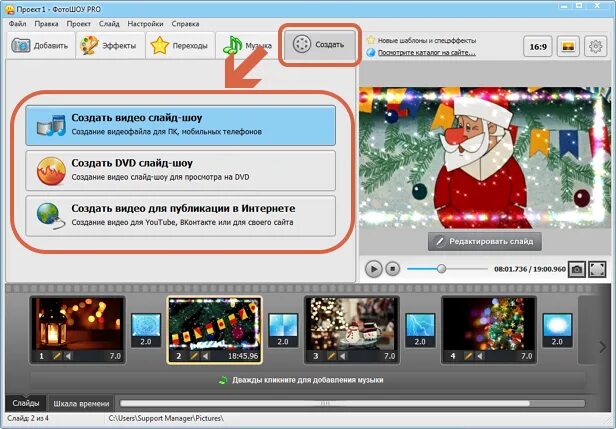
Task: Enter fullscreen preview mode
Action: pyautogui.click(x=597, y=269)
